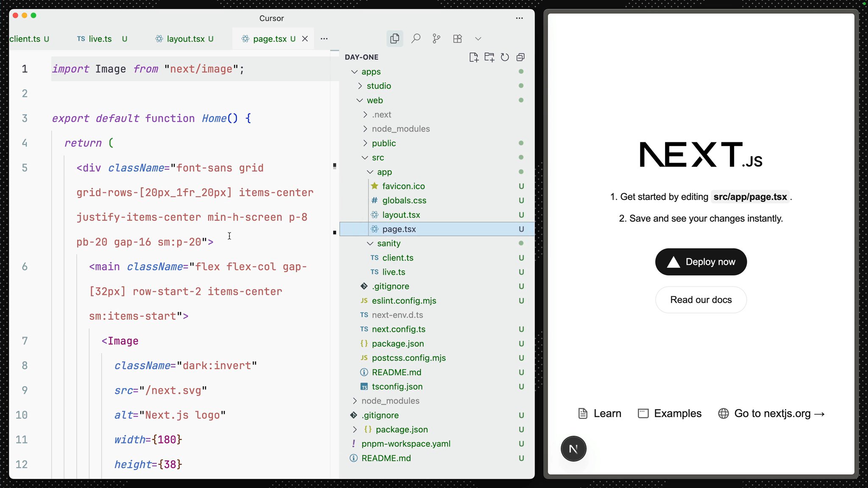Open the Source Control branch icon

[436, 39]
